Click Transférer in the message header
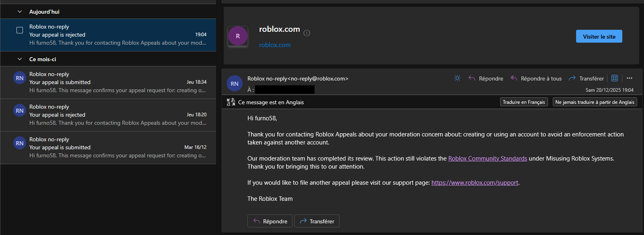 586,78
